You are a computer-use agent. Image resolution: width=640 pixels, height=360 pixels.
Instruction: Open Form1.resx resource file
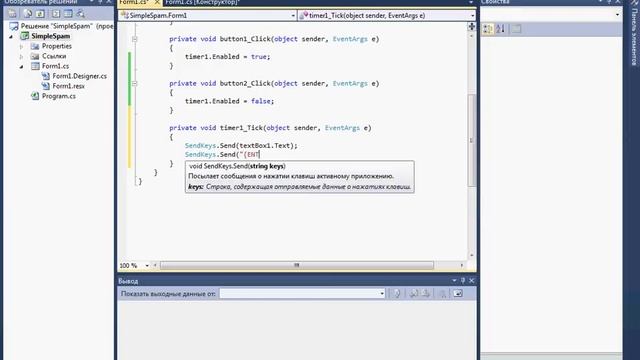click(68, 86)
